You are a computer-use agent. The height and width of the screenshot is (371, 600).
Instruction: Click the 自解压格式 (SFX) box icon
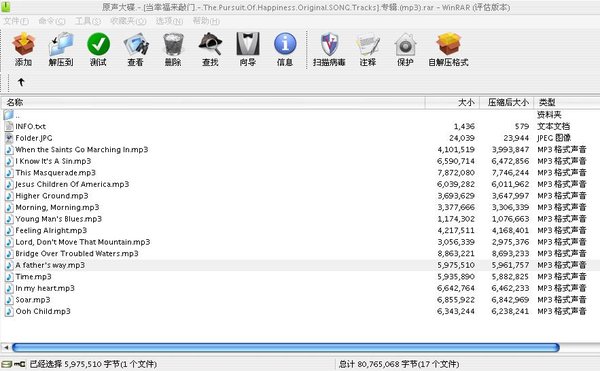click(448, 44)
